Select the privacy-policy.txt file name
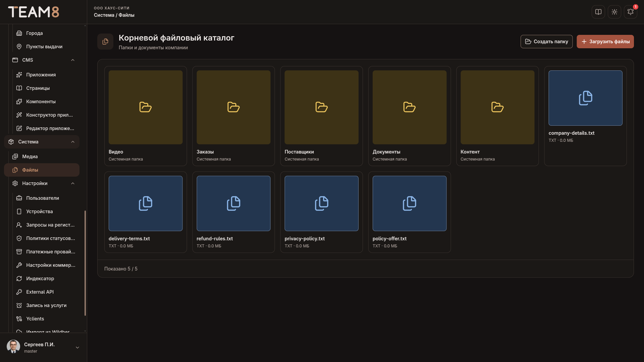 305,239
